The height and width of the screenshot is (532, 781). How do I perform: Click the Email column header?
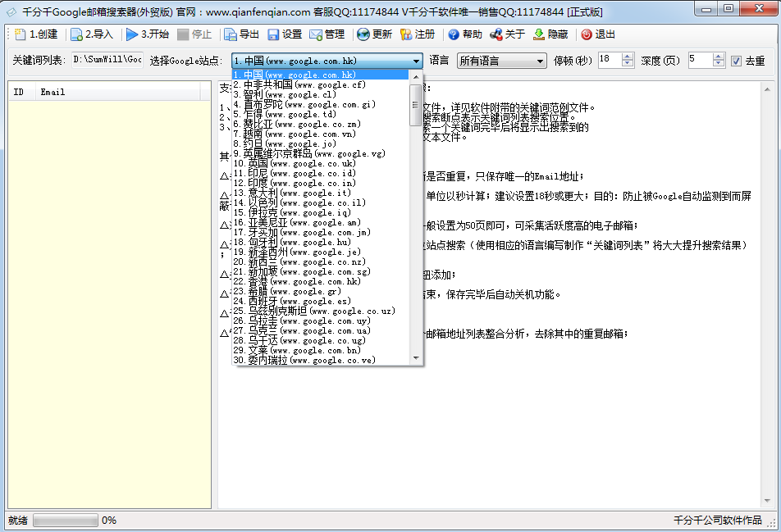pos(117,92)
